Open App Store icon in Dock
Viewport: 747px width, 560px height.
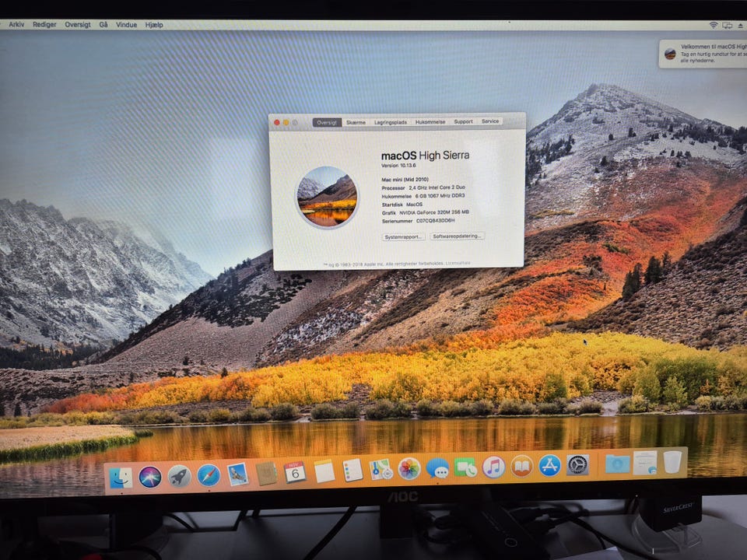(550, 465)
